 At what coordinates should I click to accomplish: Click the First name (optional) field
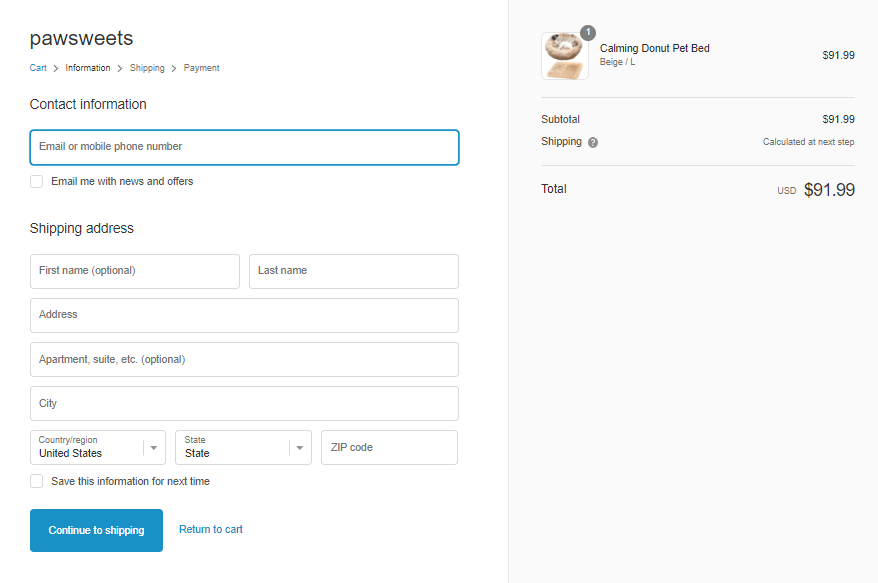(135, 271)
